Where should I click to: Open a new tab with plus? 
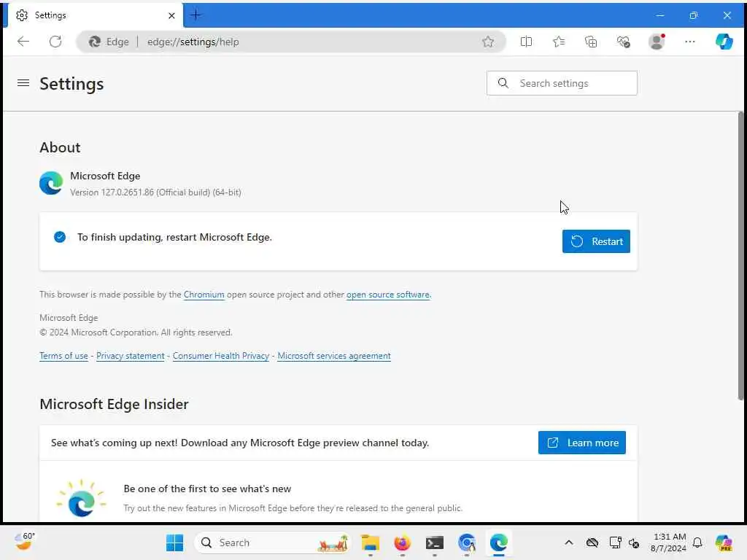tap(196, 15)
